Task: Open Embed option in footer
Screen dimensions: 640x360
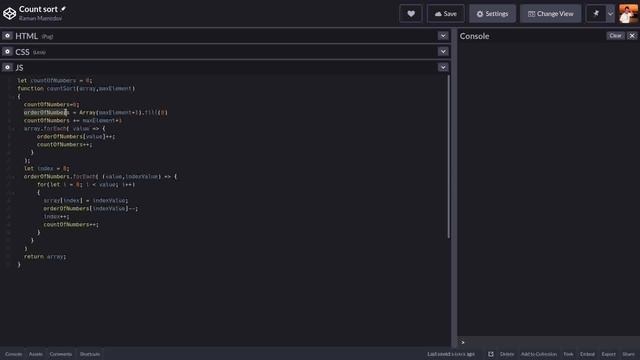Action: (587, 354)
